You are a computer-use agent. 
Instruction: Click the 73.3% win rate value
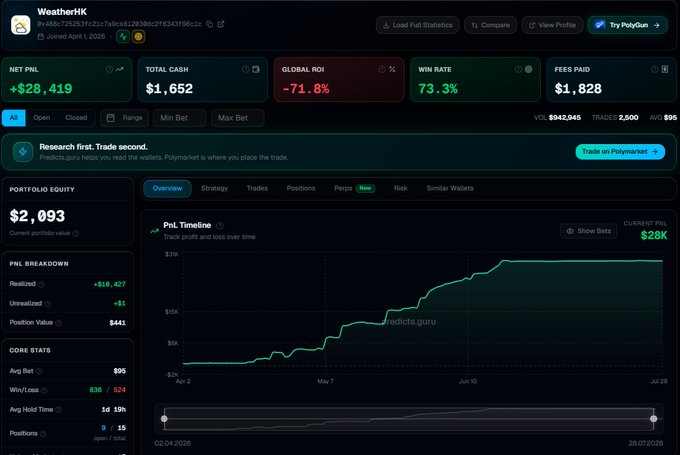(438, 89)
